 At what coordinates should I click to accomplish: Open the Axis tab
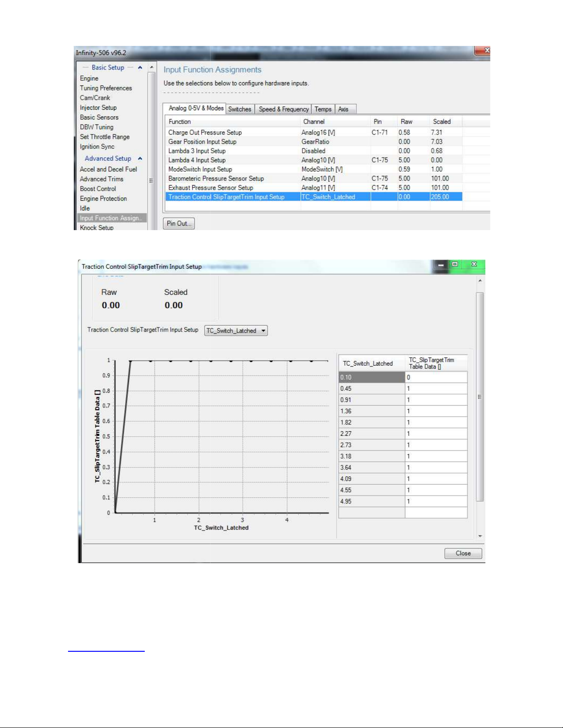(x=343, y=109)
